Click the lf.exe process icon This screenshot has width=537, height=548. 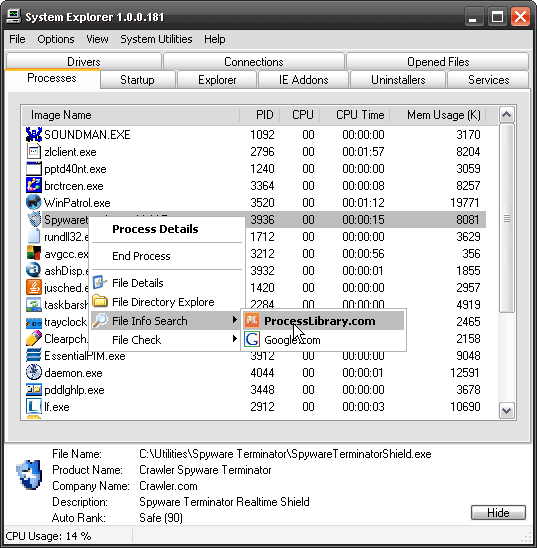[x=34, y=406]
